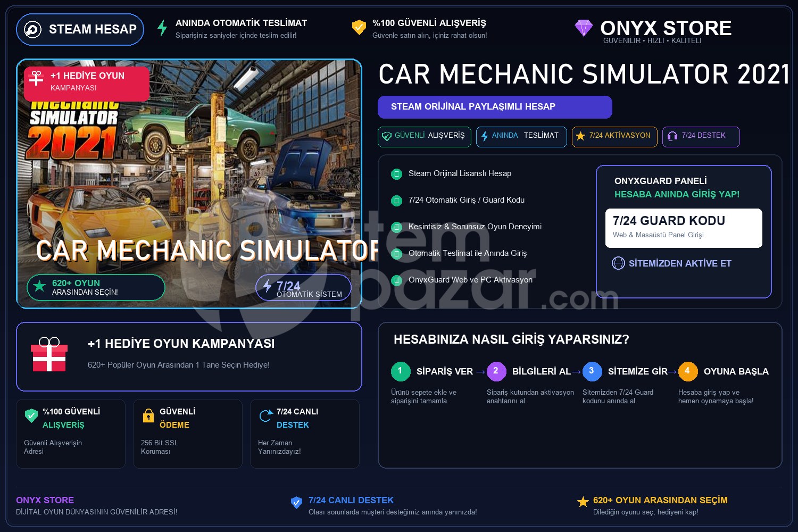
Task: Click the ONYX STORE title text
Action: point(666,28)
